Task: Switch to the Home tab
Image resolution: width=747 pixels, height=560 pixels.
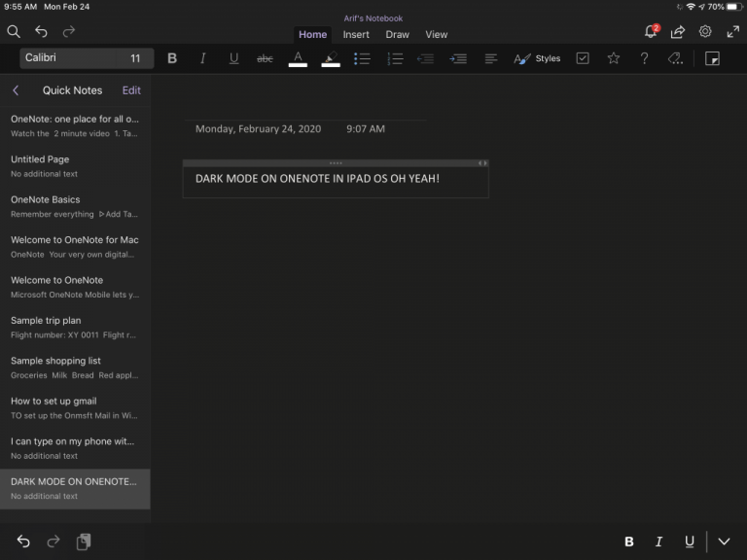Action: 312,34
